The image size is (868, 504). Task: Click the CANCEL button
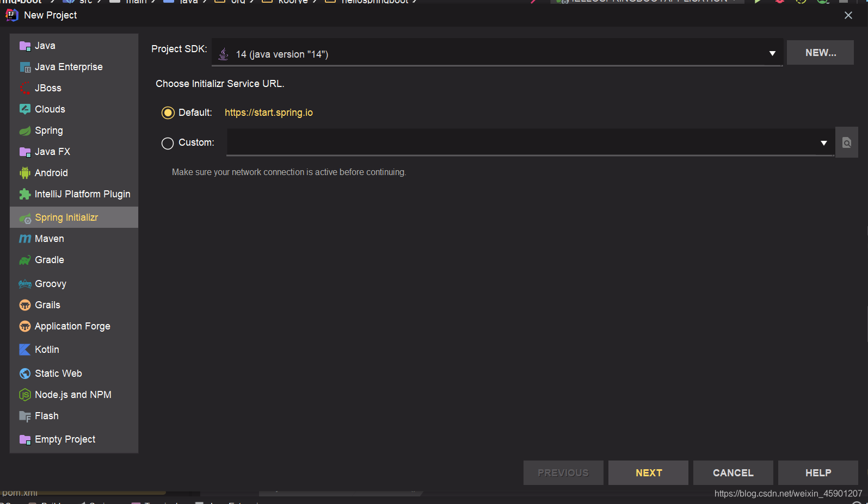[733, 473]
